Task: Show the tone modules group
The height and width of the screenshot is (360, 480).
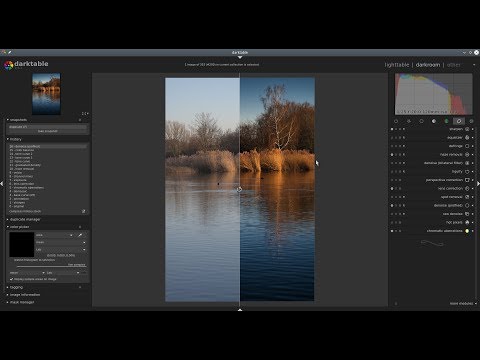Action: point(434,121)
